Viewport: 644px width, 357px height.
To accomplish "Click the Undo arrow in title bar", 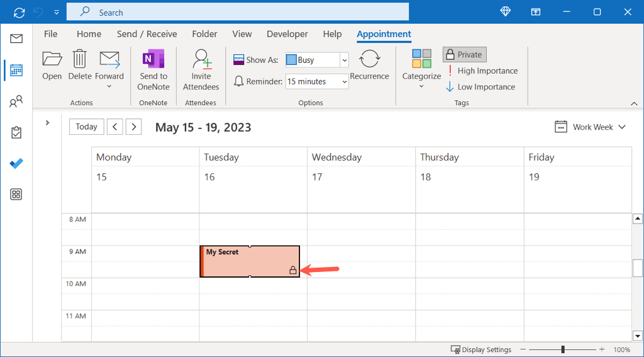I will click(38, 13).
